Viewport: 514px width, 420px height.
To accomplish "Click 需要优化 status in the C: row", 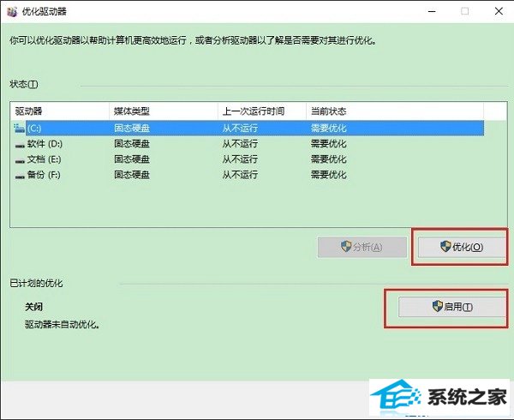I will (x=328, y=128).
